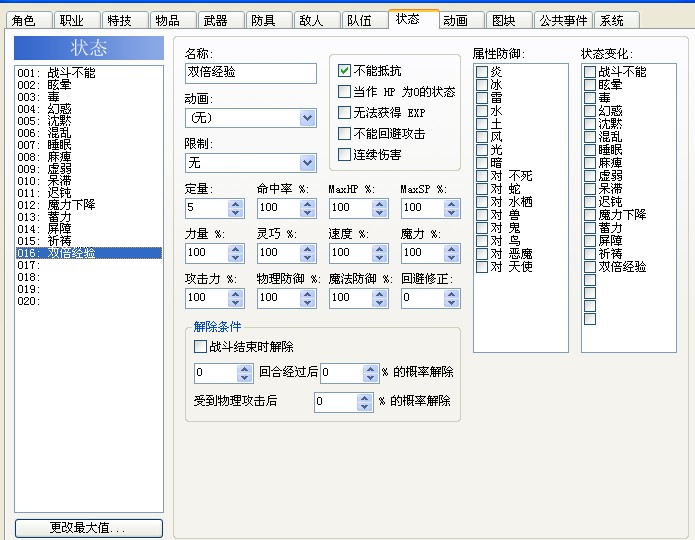Decrease the 定量 value

click(x=236, y=212)
